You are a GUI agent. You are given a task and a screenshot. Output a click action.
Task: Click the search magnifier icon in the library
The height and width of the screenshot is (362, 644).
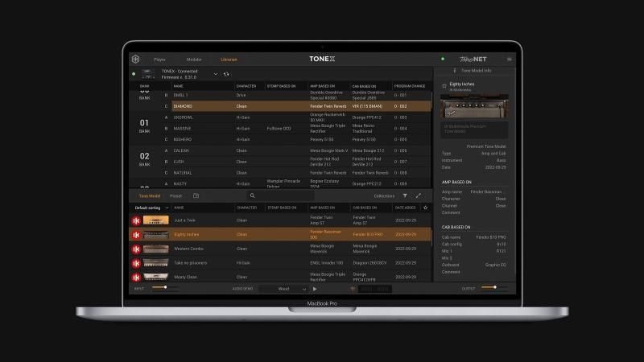click(252, 195)
